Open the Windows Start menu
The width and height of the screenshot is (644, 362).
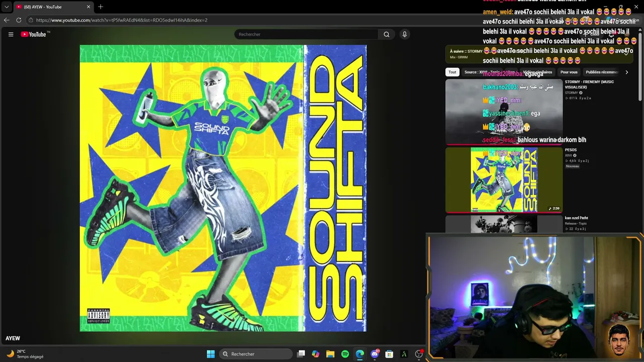[x=211, y=354]
